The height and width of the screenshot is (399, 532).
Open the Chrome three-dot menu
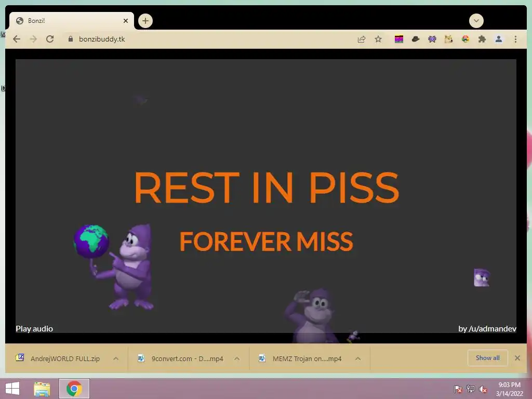[516, 39]
